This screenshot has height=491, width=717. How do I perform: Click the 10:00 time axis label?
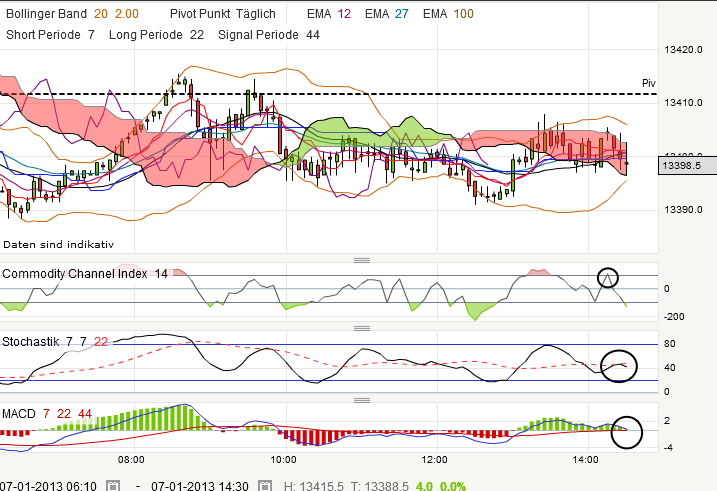(x=284, y=460)
